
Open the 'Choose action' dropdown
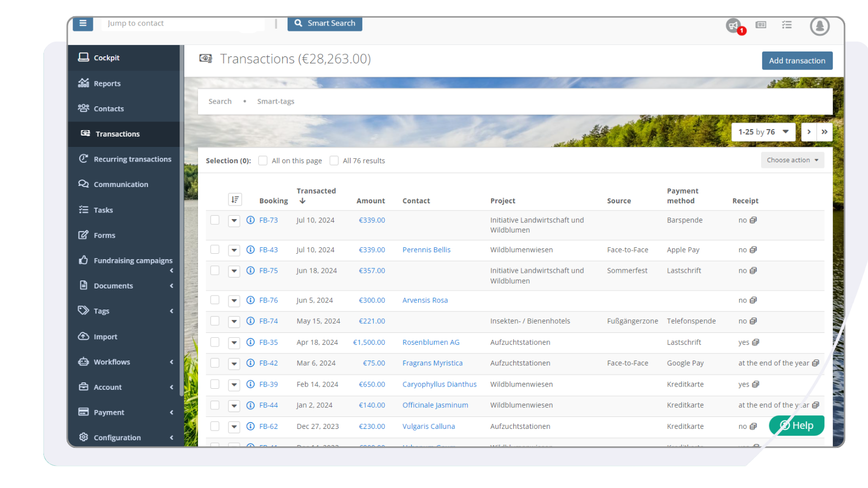[x=792, y=159]
